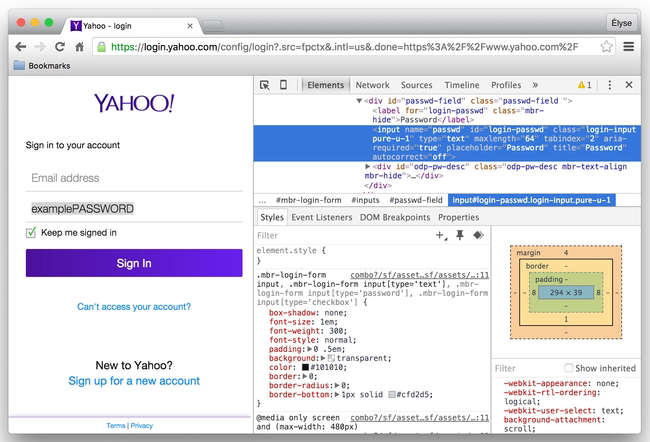Open the Sources tab
Viewport: 650px width, 442px height.
pyautogui.click(x=416, y=85)
